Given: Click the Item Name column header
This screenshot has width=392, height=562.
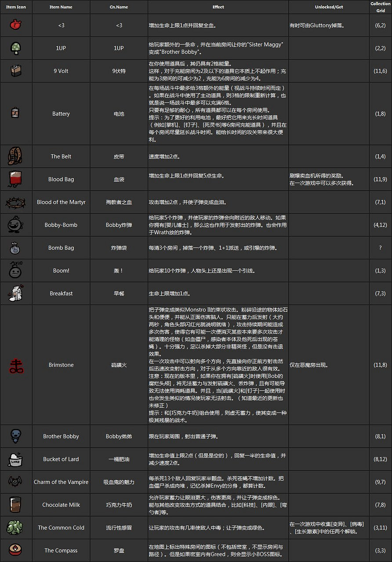Looking at the screenshot, I should (x=61, y=7).
